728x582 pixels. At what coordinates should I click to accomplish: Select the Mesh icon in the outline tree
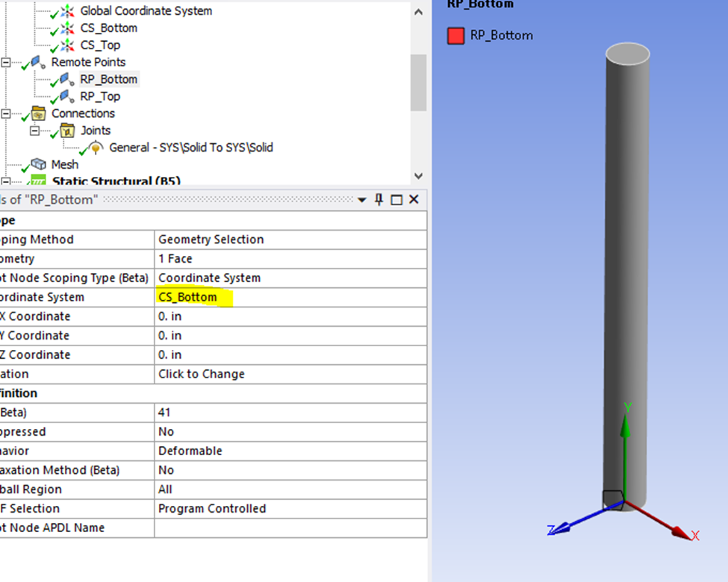pos(38,164)
